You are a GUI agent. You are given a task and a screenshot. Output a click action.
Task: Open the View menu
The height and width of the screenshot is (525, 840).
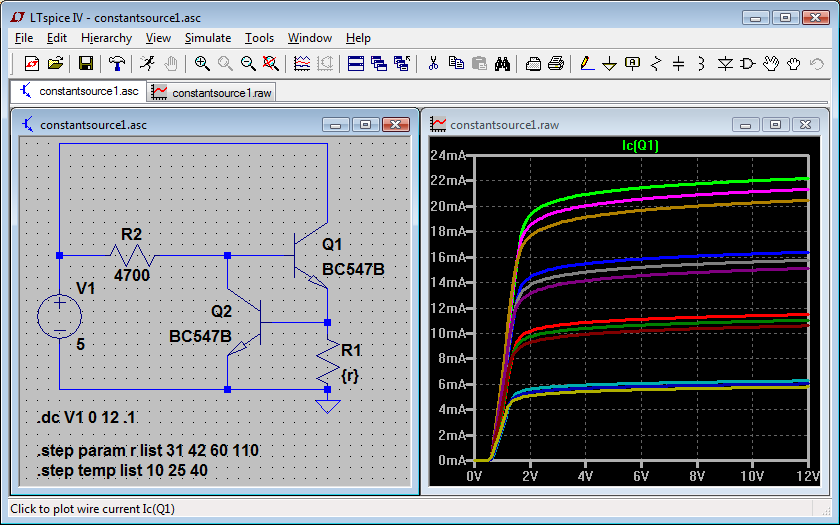pyautogui.click(x=158, y=38)
